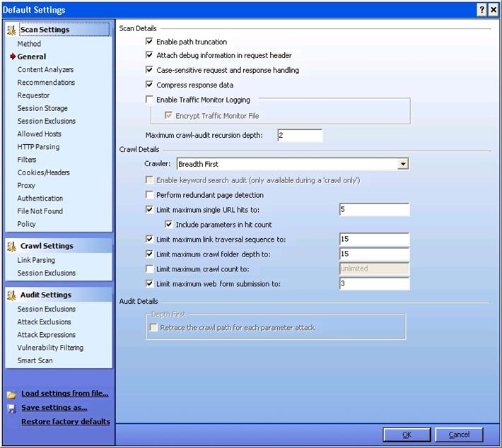Open Vulnerability Filtering under Audit Settings
Screen dimensions: 502x448
coord(50,348)
